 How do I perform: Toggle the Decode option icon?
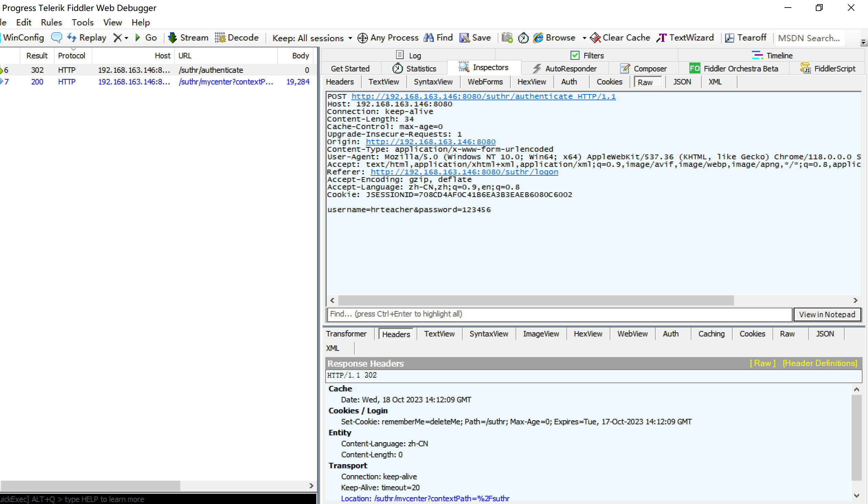coord(220,37)
